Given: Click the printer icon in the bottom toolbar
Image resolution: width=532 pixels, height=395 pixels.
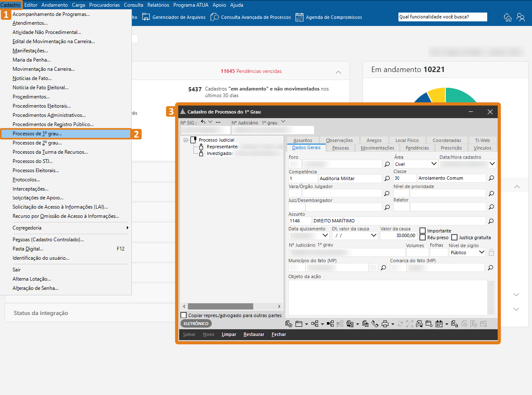Looking at the screenshot, I should coord(385,324).
